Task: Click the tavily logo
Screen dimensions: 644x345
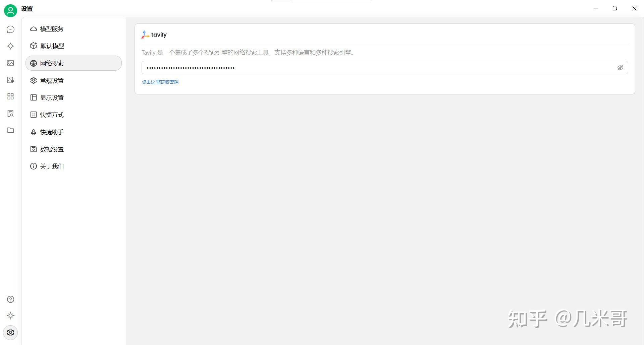Action: click(154, 34)
